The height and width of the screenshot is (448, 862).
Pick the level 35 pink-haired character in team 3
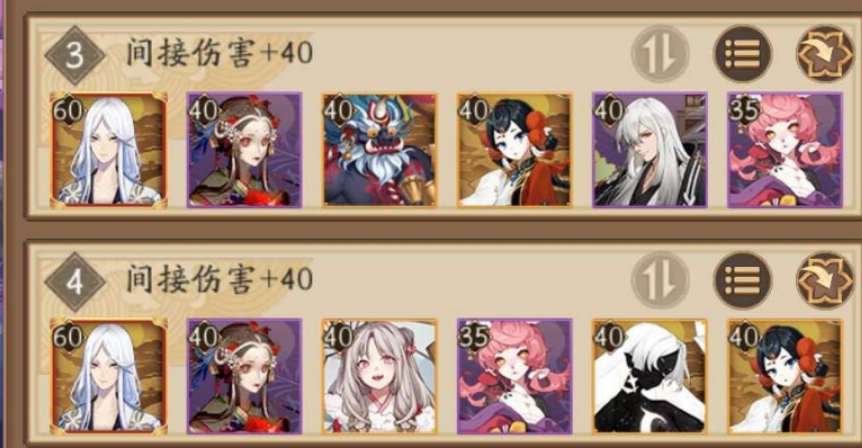click(785, 150)
